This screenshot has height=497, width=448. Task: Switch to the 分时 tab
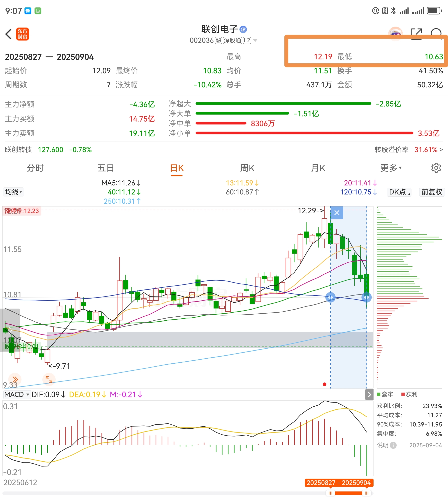point(35,168)
